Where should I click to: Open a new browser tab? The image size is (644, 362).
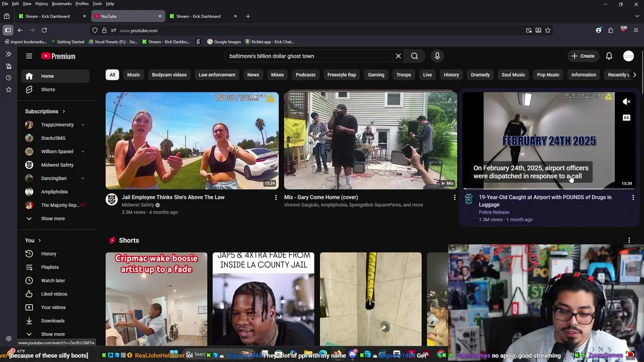click(248, 16)
